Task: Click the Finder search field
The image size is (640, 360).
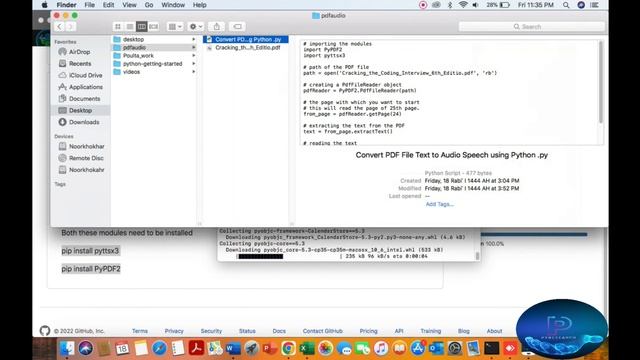Action: 531,27
